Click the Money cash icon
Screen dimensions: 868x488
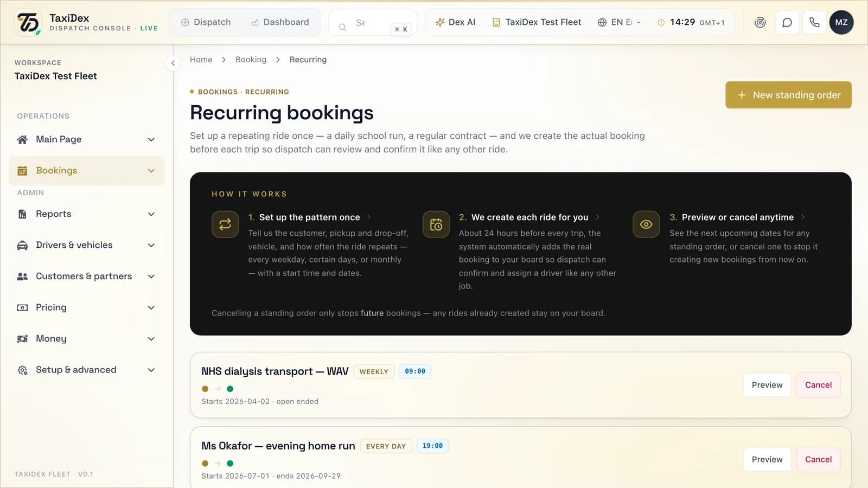22,339
